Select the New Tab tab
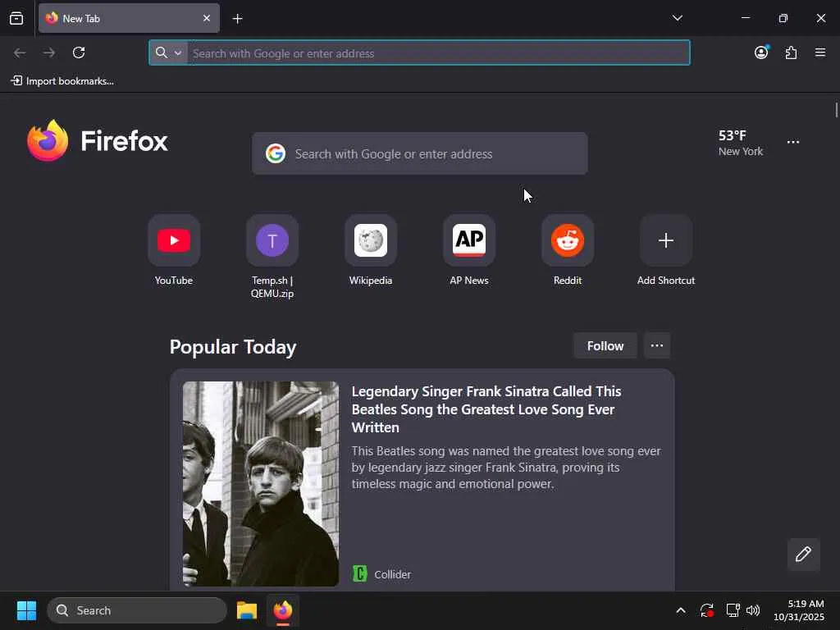The height and width of the screenshot is (630, 840). 129,18
